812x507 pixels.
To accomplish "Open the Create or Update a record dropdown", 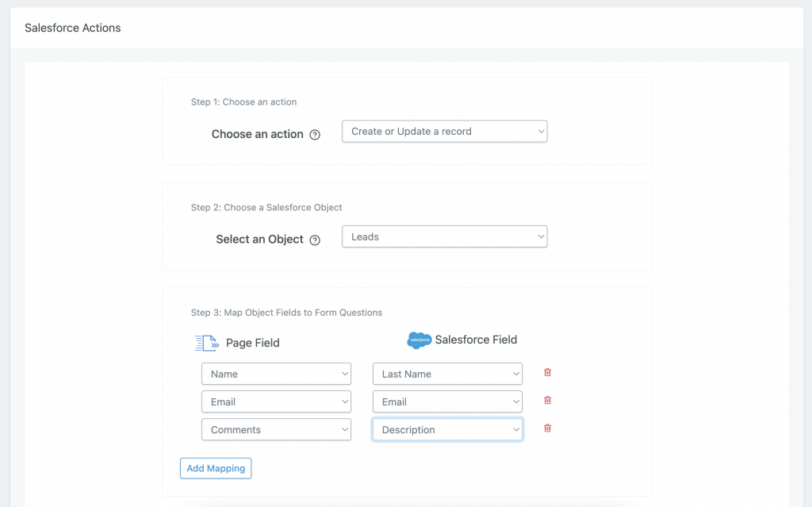I will point(444,131).
